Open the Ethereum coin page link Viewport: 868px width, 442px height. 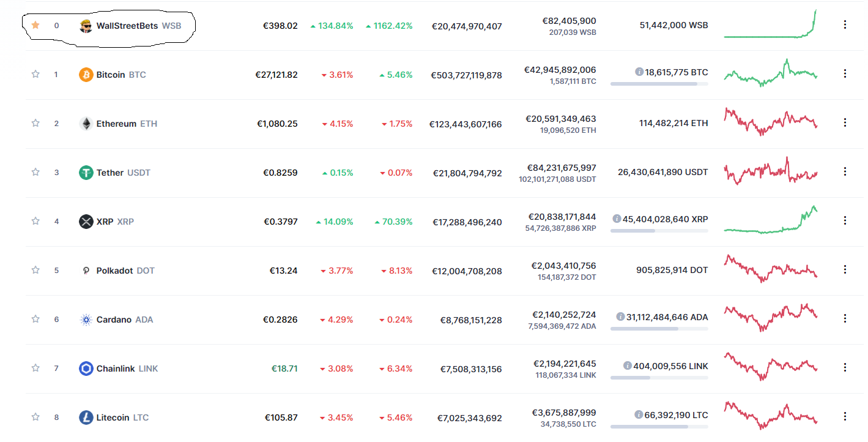click(x=116, y=124)
